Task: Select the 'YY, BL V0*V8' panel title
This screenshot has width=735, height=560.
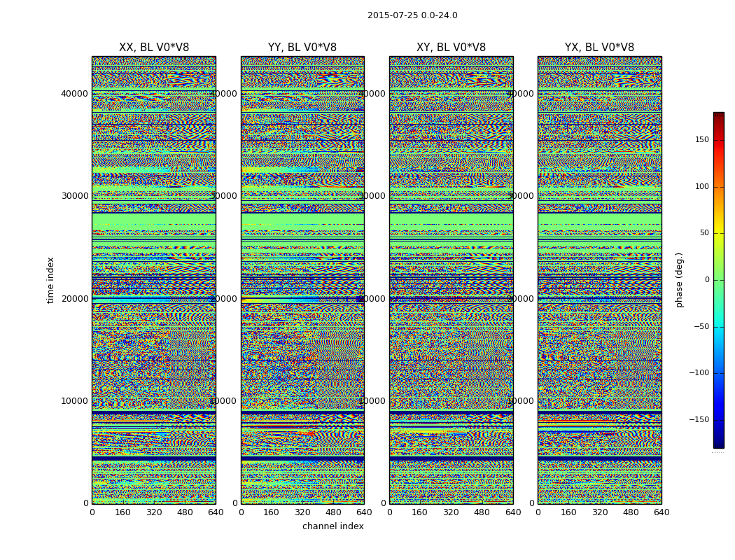Action: [302, 48]
